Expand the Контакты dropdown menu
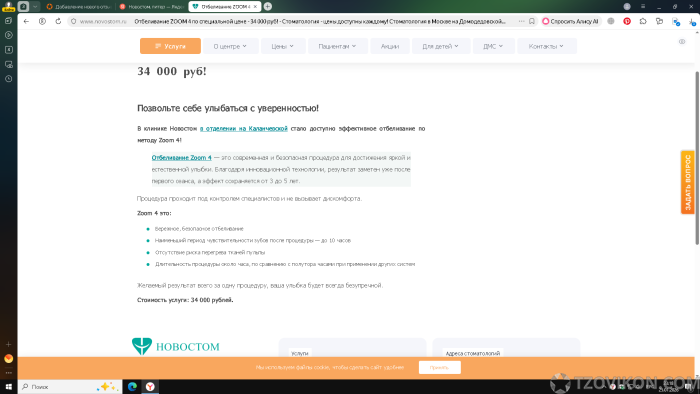The image size is (700, 394). tap(546, 46)
